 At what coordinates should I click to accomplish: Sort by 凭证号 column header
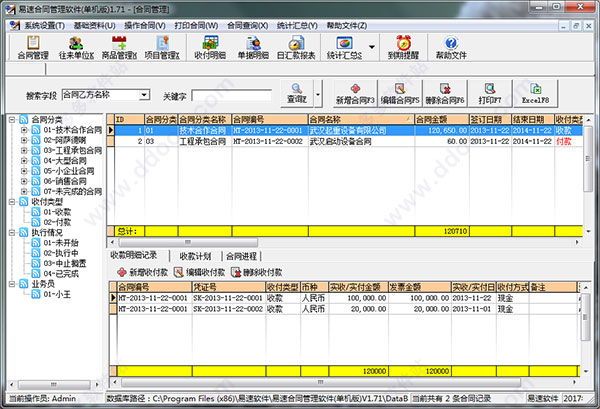click(228, 287)
